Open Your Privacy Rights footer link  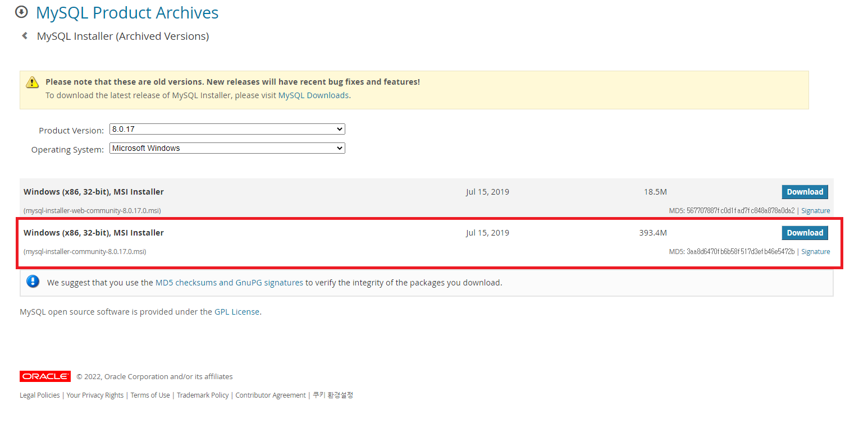coord(95,395)
